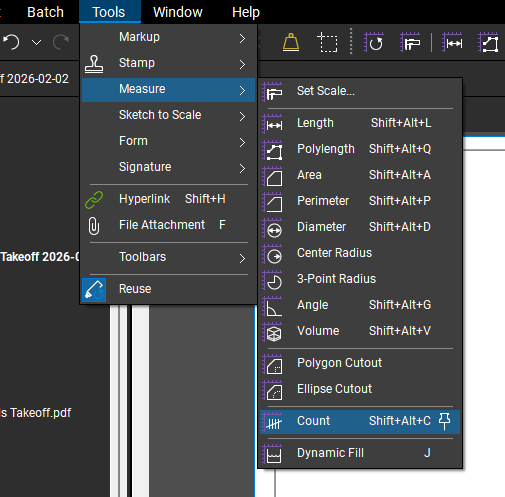Image resolution: width=505 pixels, height=497 pixels.
Task: Select Angle measurement entry
Action: tap(360, 305)
